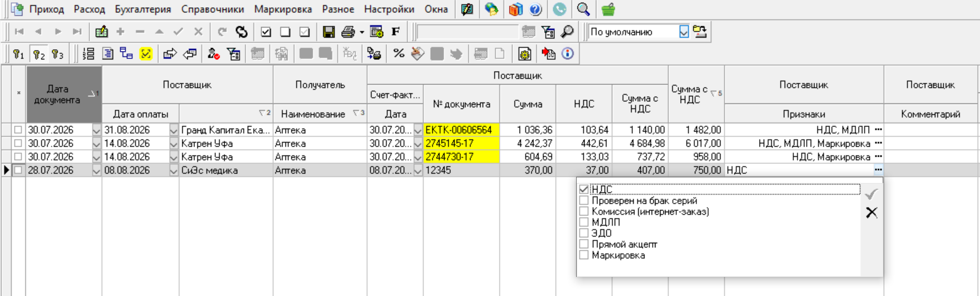The width and height of the screenshot is (980, 296).
Task: Click the check all records icon
Action: pyautogui.click(x=266, y=32)
